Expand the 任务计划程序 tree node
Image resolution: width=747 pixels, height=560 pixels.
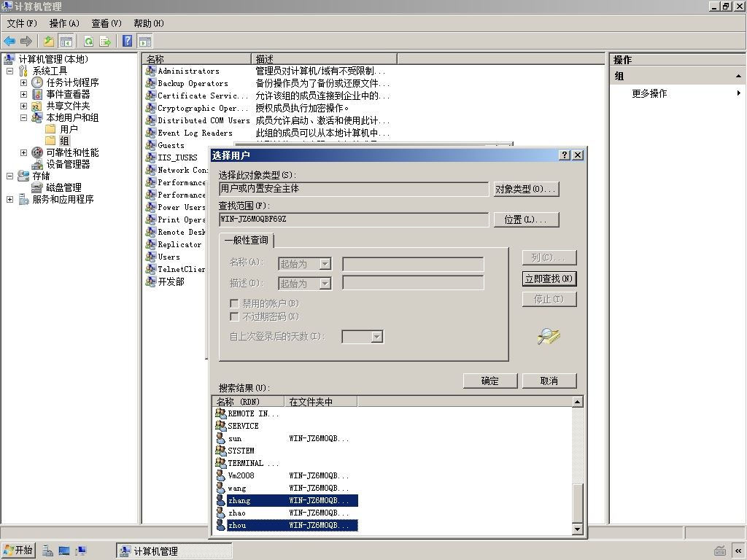(23, 82)
